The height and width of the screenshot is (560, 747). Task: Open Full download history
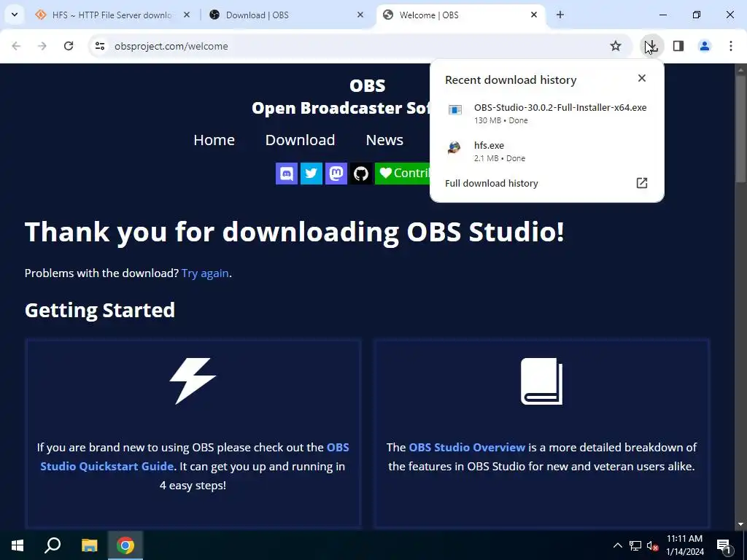click(x=547, y=183)
